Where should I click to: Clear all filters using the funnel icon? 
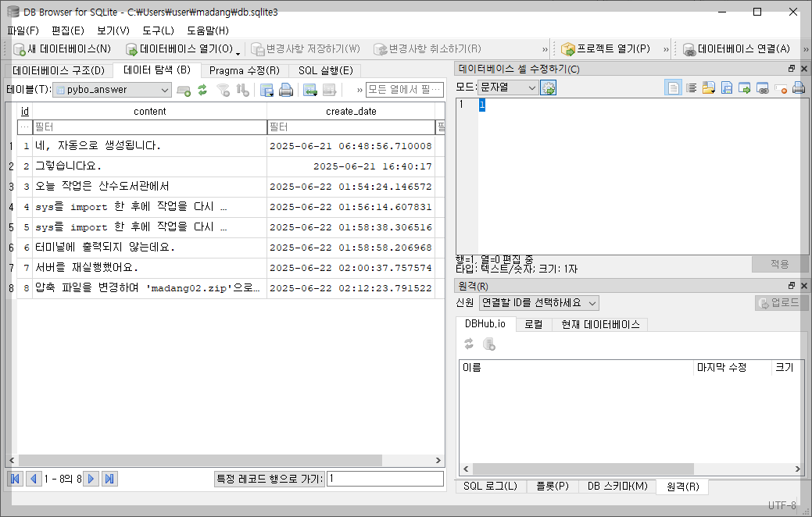[224, 90]
